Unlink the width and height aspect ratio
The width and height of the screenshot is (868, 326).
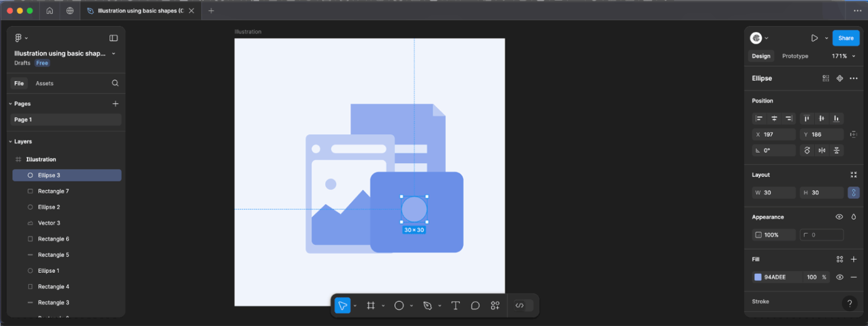(853, 192)
